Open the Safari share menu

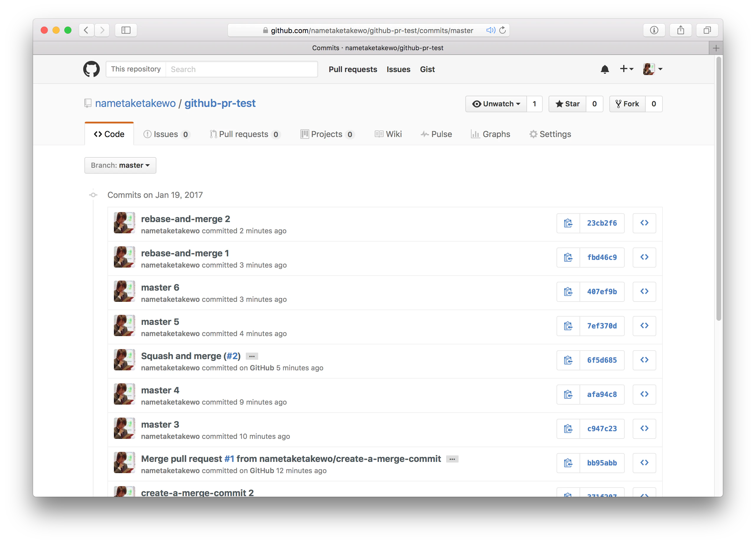(x=681, y=30)
